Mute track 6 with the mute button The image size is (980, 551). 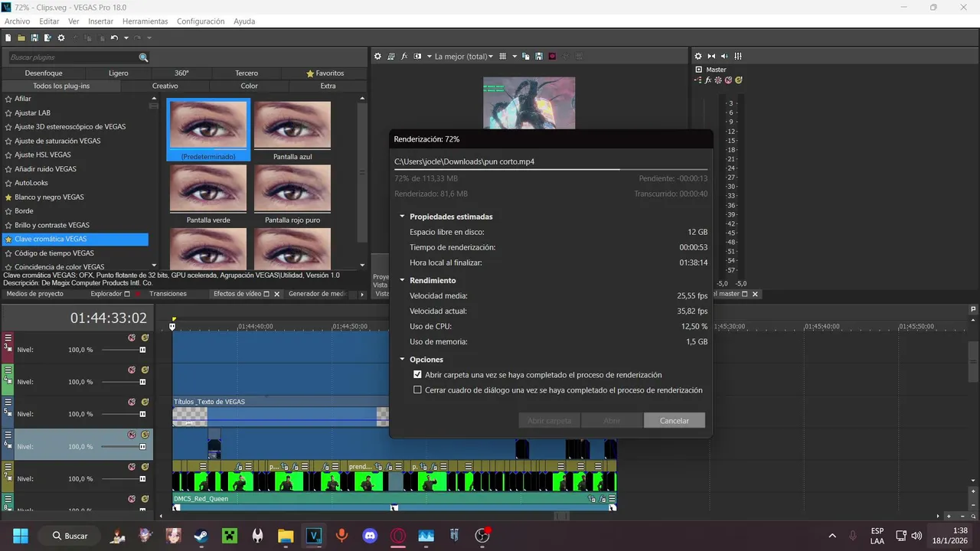132,434
